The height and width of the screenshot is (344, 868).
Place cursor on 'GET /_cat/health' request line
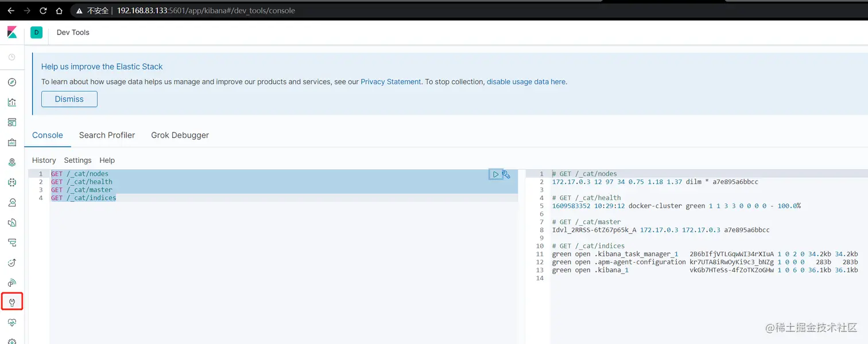[82, 182]
